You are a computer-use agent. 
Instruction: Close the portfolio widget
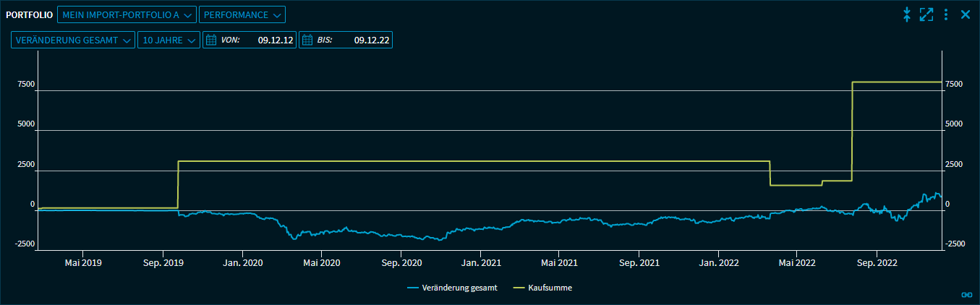point(965,14)
